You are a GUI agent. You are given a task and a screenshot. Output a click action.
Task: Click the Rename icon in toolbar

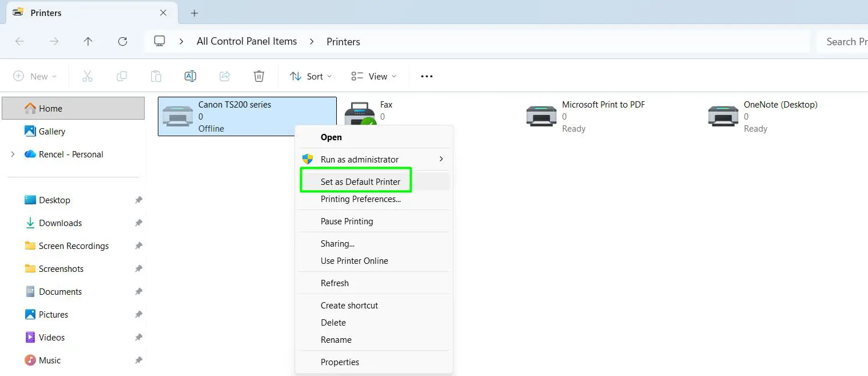[190, 76]
